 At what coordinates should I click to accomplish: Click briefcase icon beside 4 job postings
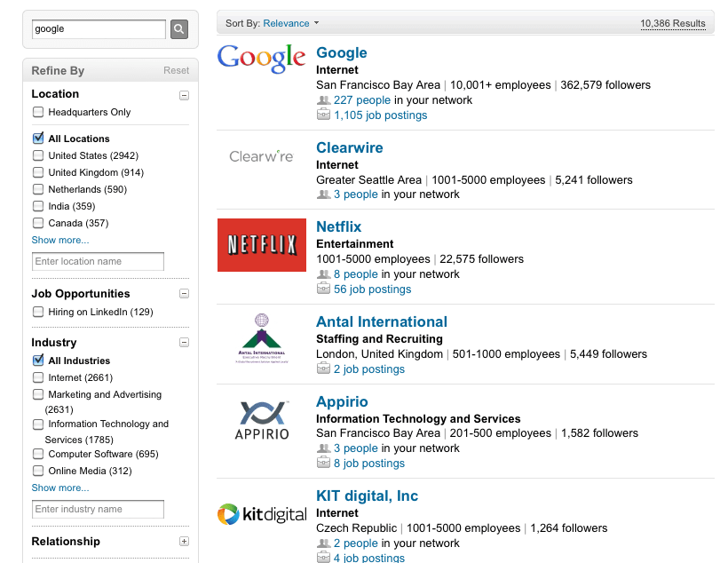323,557
